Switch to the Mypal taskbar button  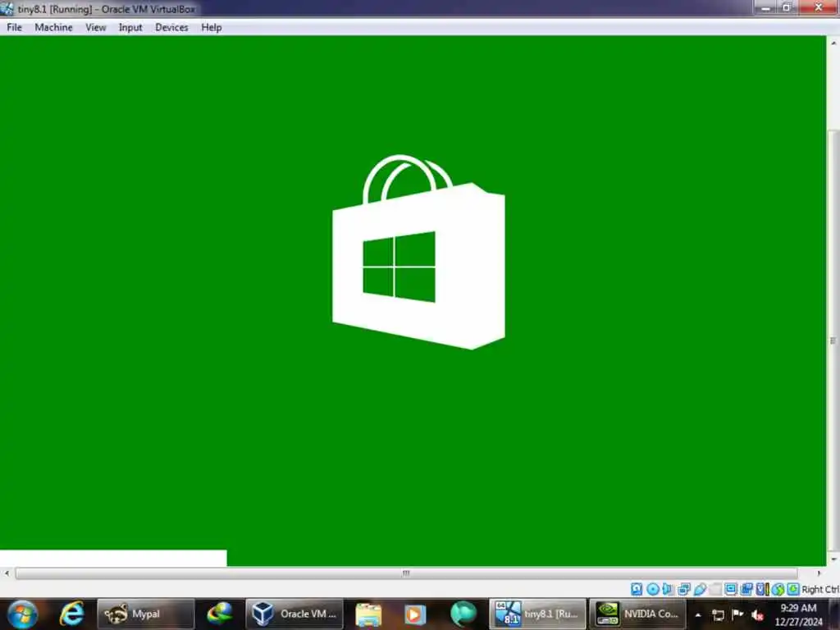(146, 614)
